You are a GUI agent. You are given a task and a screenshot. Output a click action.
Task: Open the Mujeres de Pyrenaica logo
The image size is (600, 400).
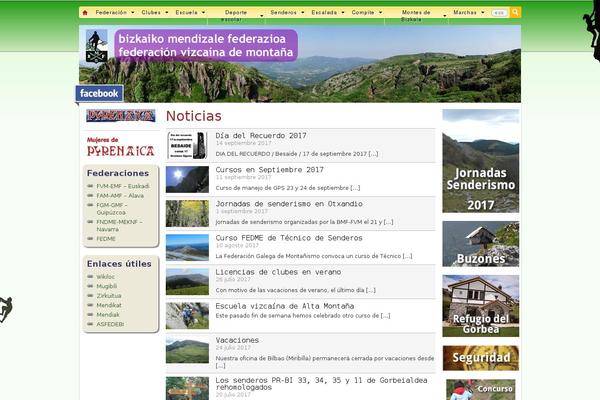tap(121, 147)
